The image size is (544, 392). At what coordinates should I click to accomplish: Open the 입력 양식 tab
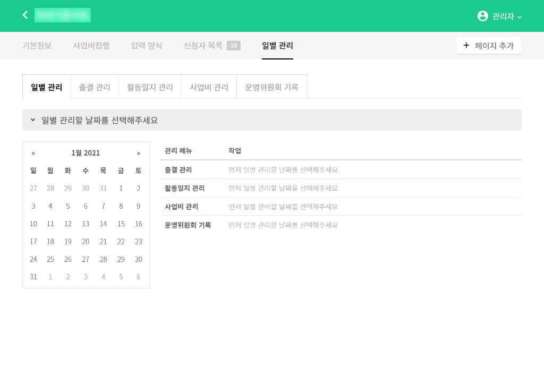pyautogui.click(x=147, y=46)
